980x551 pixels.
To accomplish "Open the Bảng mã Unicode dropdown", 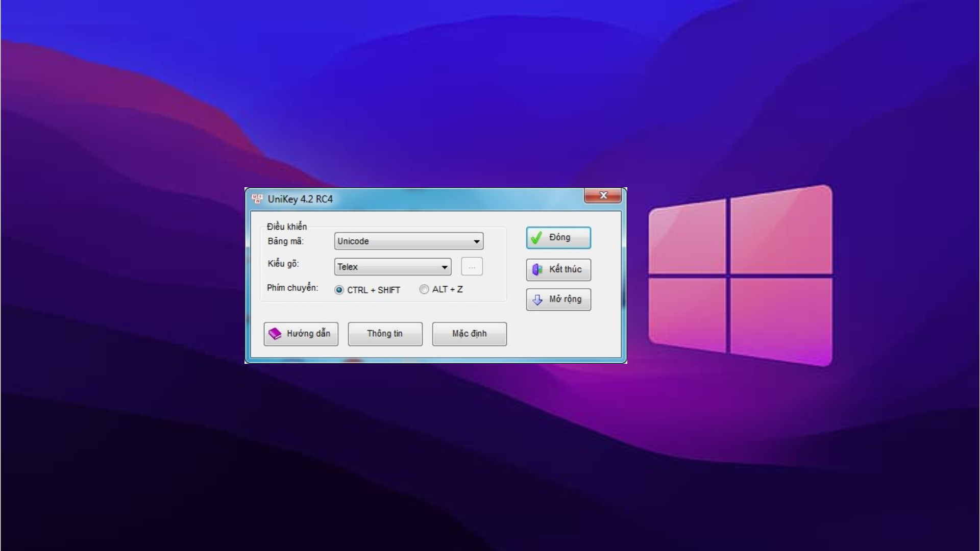I will tap(409, 241).
